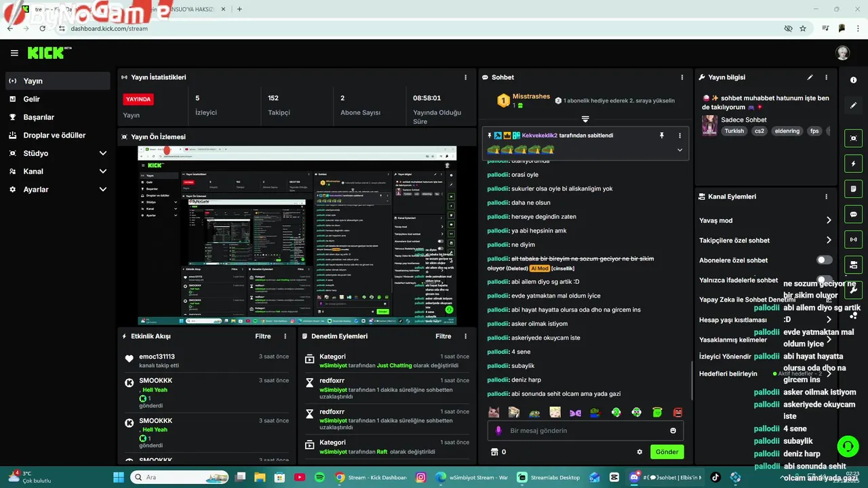Click the Turkish stream tag

click(x=734, y=131)
